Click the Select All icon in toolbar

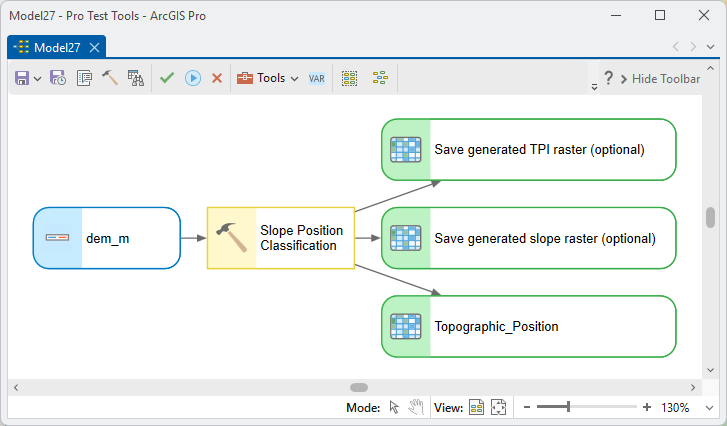[x=350, y=78]
